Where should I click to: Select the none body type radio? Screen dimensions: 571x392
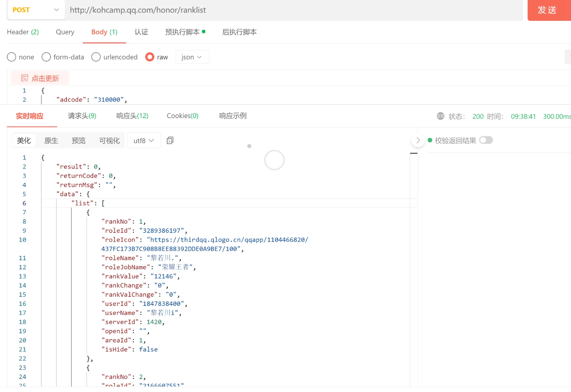[12, 57]
